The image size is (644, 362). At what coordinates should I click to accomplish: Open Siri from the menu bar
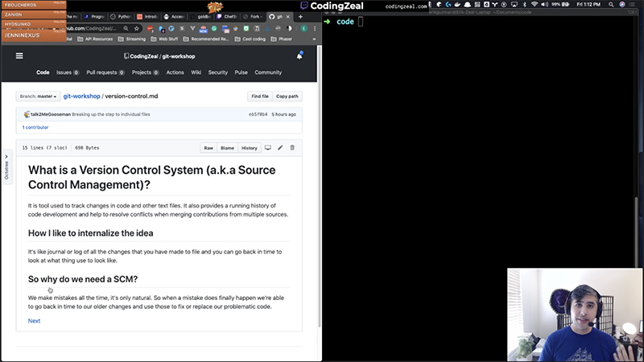[x=622, y=5]
